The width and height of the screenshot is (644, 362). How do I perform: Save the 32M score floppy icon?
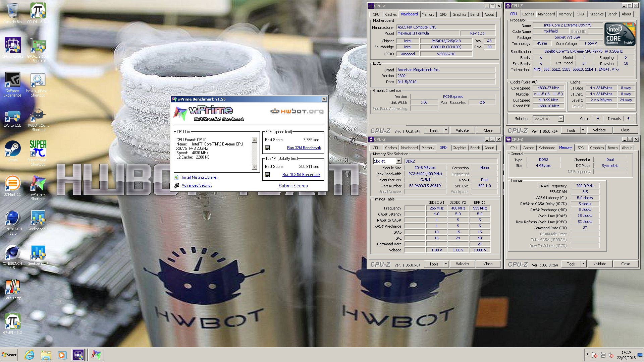267,148
